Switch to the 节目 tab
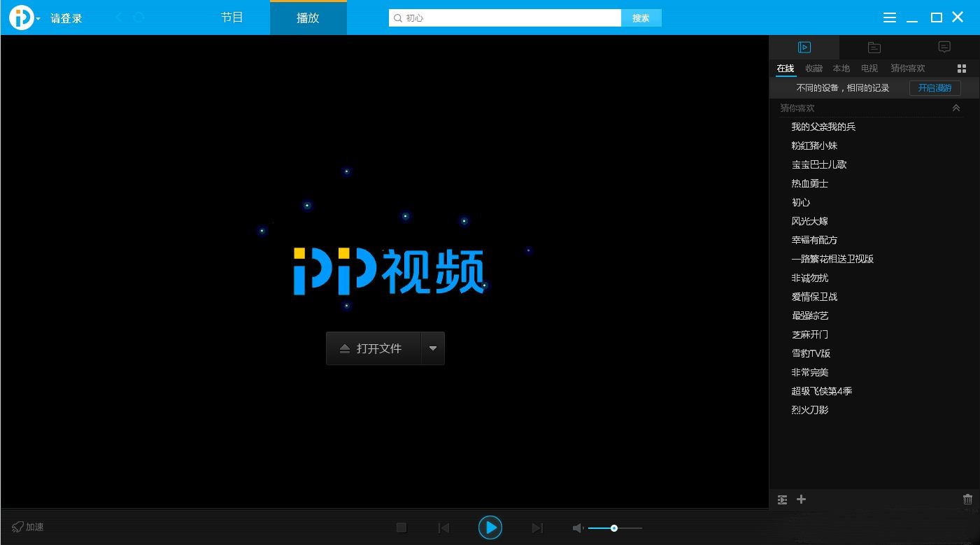The image size is (980, 545). (x=232, y=17)
